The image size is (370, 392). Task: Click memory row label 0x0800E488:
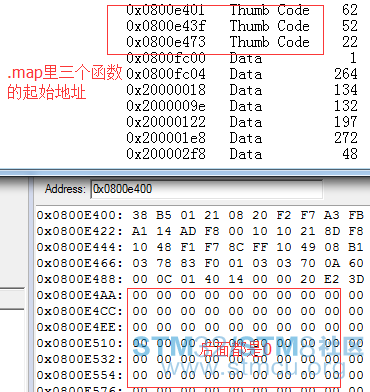pos(80,279)
